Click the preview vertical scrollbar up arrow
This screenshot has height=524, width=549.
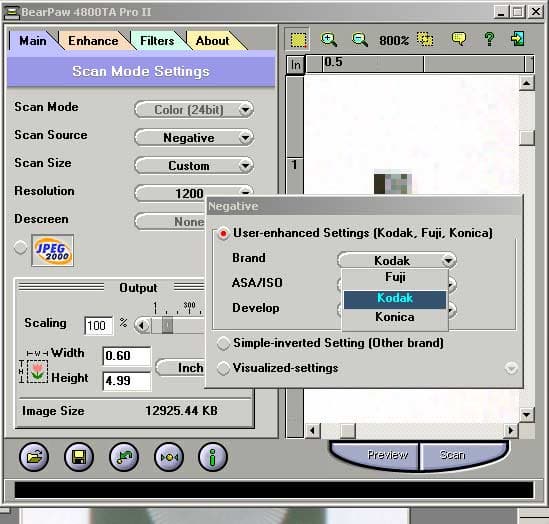[526, 83]
